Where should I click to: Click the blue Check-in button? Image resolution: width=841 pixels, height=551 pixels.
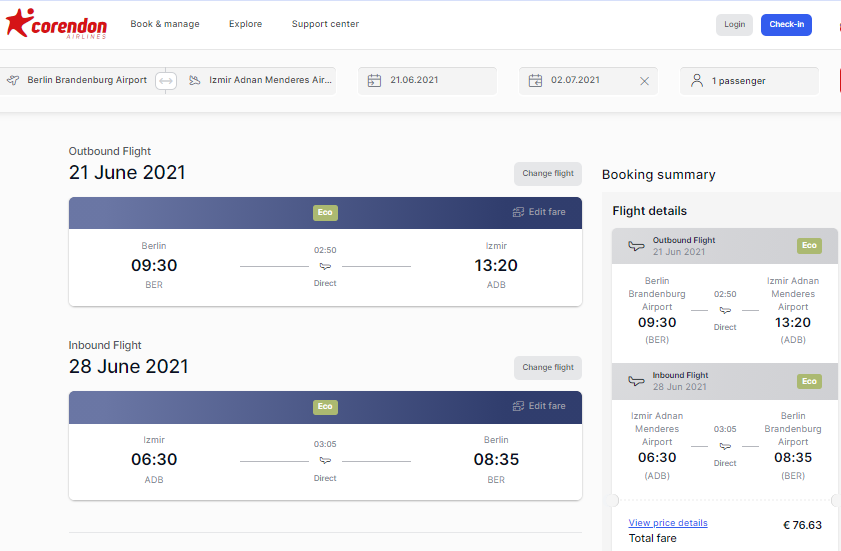786,25
